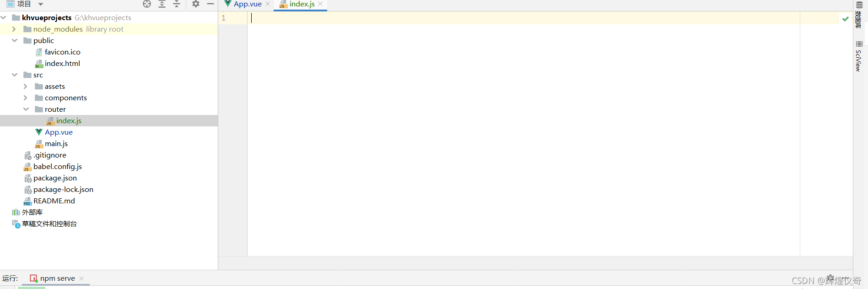Close the App.vue tab
The width and height of the screenshot is (868, 289).
pyautogui.click(x=268, y=4)
